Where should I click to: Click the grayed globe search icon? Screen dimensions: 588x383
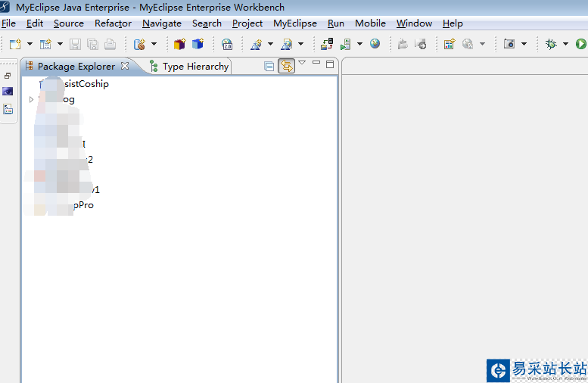(x=467, y=44)
